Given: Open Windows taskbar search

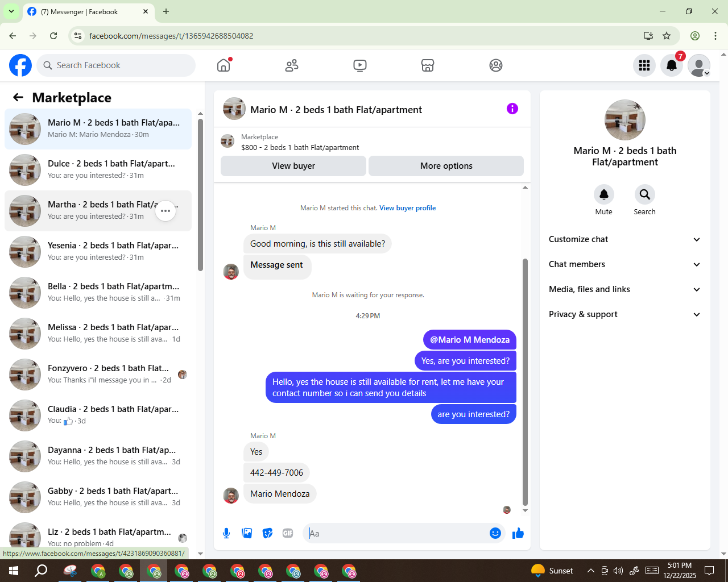Looking at the screenshot, I should click(x=41, y=571).
